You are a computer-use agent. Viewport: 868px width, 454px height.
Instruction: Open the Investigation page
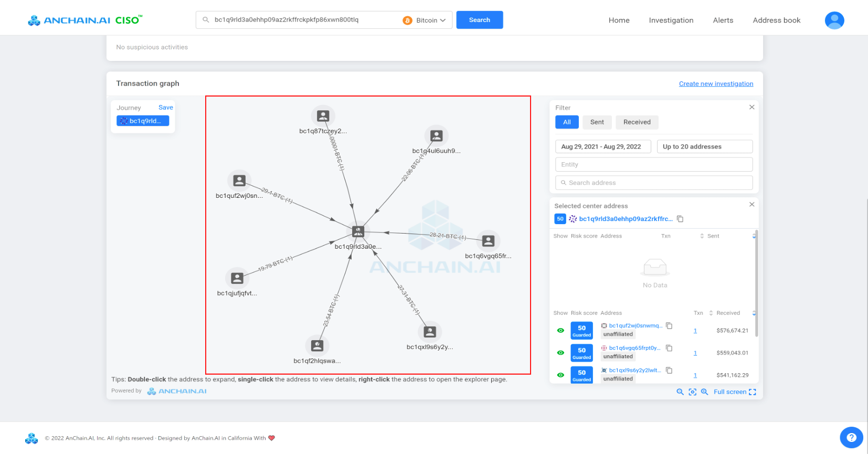coord(671,20)
